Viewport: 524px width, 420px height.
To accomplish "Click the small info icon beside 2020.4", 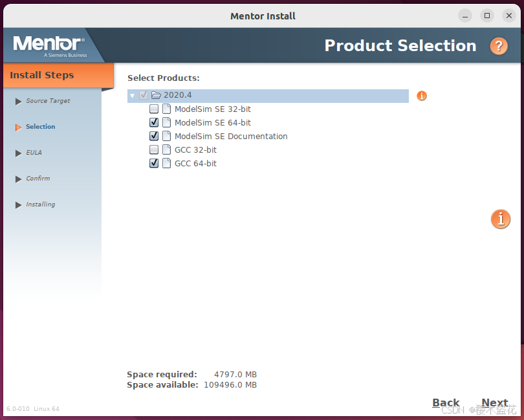I will point(422,96).
